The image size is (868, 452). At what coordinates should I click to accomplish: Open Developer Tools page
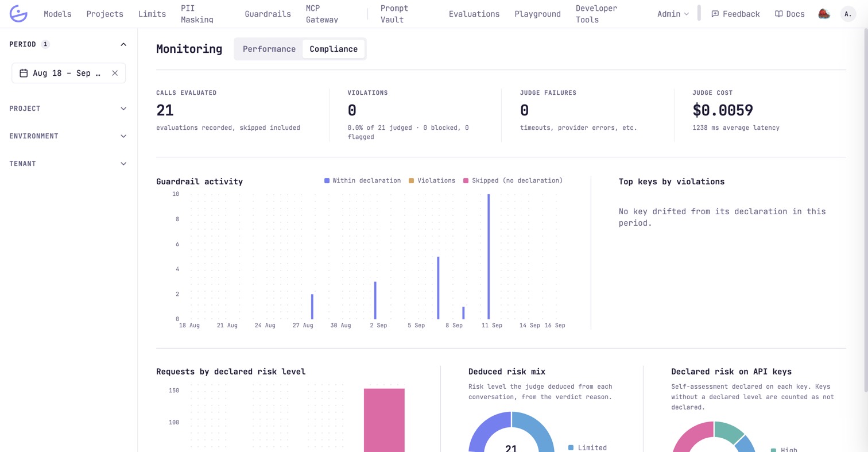click(596, 14)
